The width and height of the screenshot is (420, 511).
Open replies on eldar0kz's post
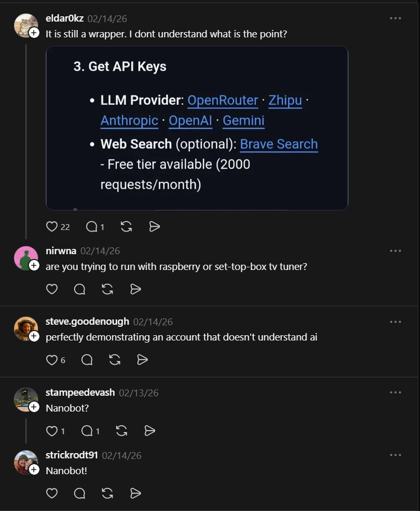[x=91, y=226]
